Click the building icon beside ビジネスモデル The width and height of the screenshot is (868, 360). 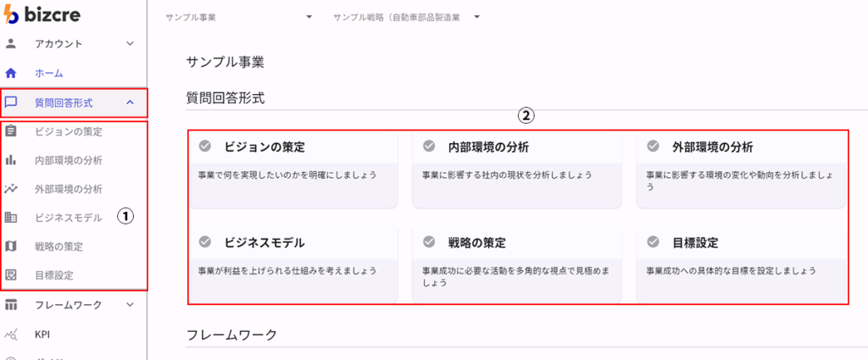point(11,217)
